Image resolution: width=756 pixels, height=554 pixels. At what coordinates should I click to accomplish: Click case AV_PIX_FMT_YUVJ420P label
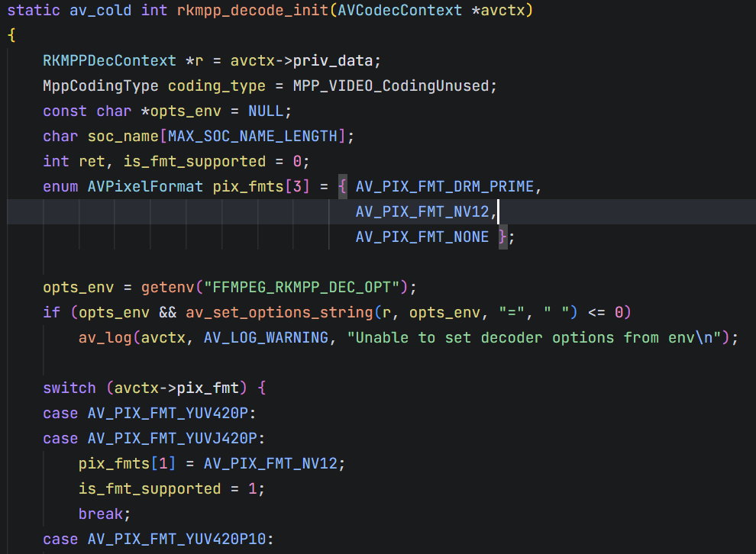pos(153,438)
